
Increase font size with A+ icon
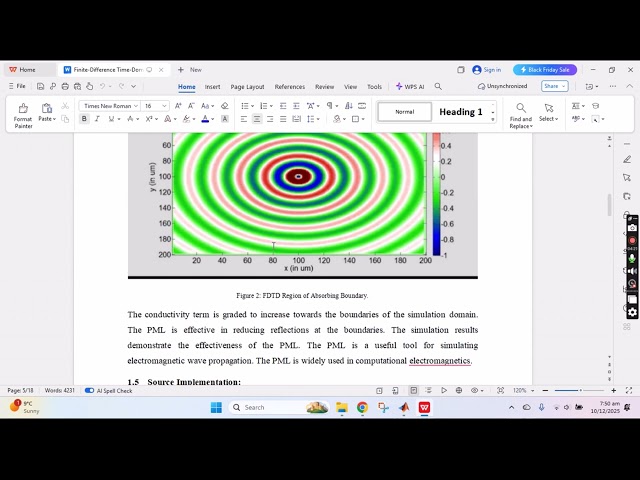tap(178, 106)
